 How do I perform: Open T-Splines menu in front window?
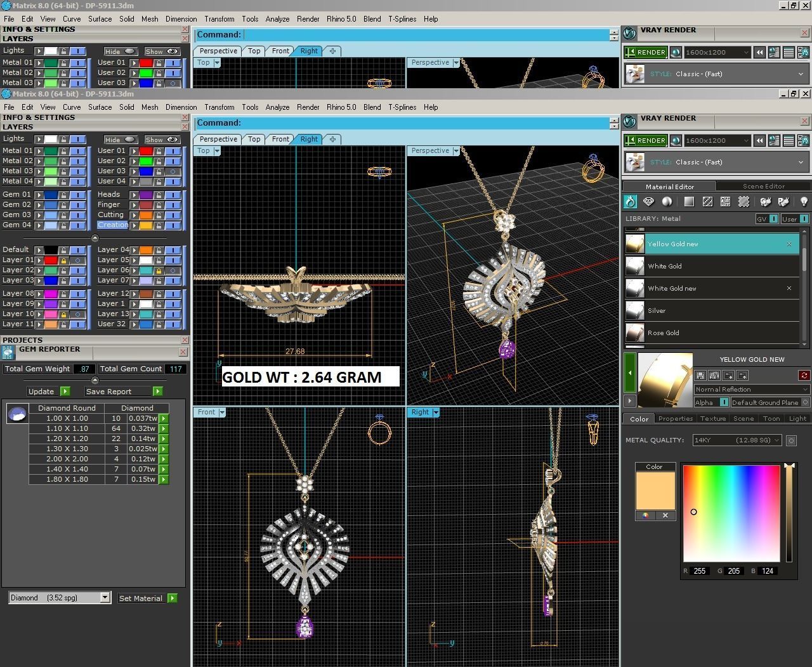click(402, 107)
